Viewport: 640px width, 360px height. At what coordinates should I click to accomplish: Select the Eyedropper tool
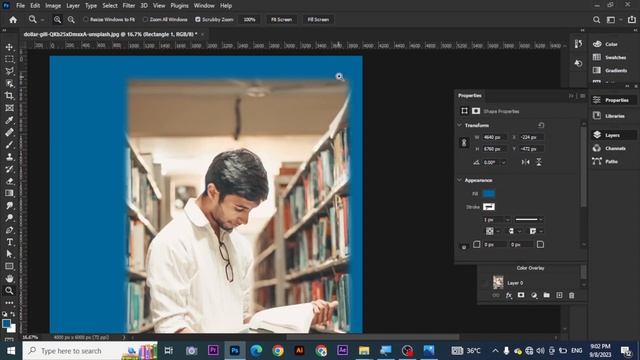pos(9,120)
